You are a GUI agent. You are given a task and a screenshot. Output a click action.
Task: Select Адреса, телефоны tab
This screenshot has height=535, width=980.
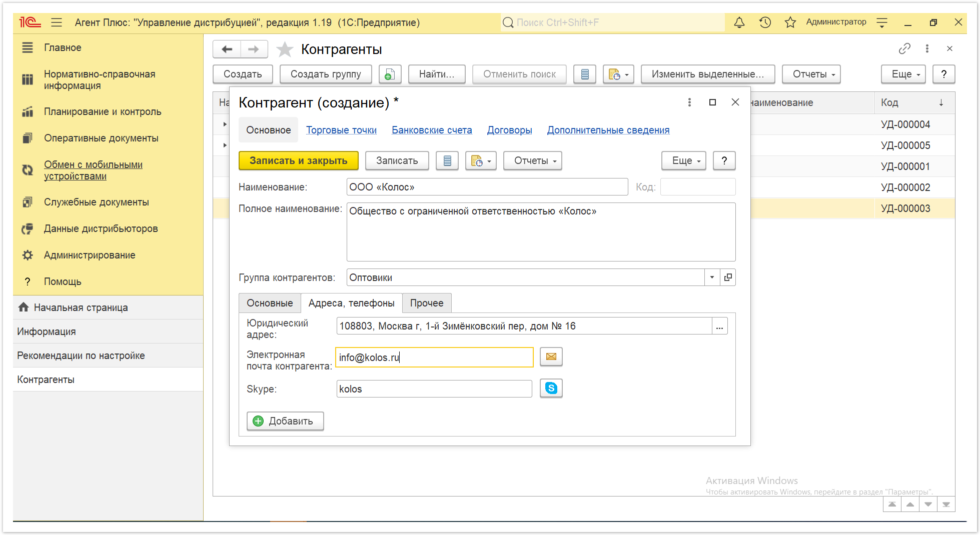(x=351, y=303)
